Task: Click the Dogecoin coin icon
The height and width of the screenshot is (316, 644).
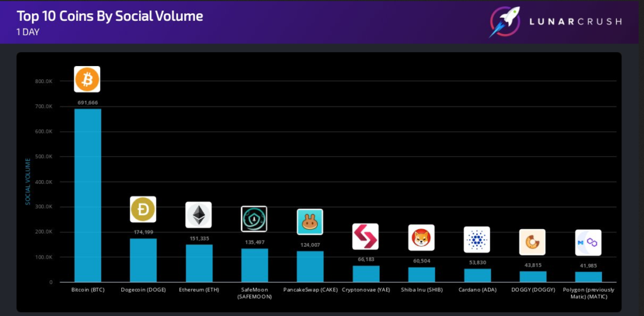Action: [x=143, y=209]
